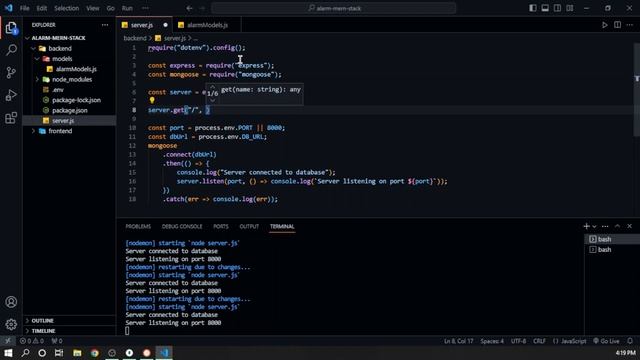Collapse the ALARM-MERN-STACK root folder

[28, 38]
